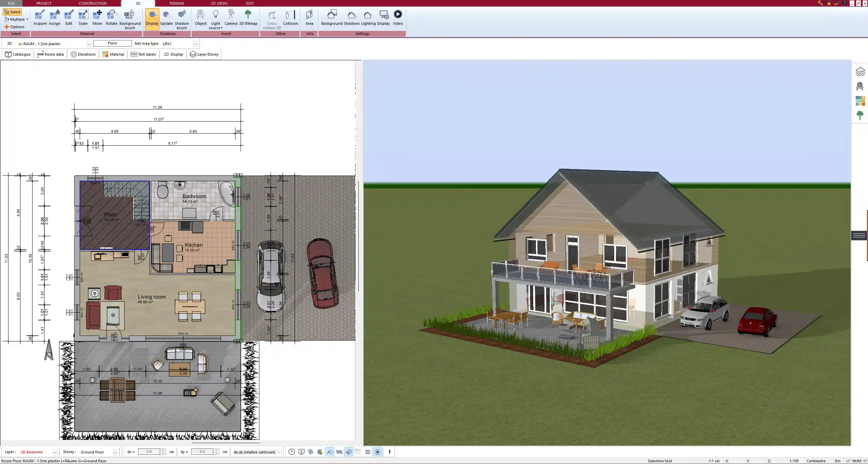This screenshot has height=464, width=868.
Task: Switch to the 2D VIEWS tab
Action: [219, 3]
